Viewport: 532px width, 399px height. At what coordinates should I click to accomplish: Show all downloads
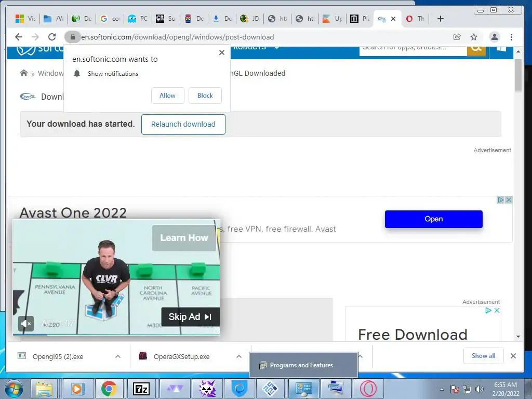point(484,356)
